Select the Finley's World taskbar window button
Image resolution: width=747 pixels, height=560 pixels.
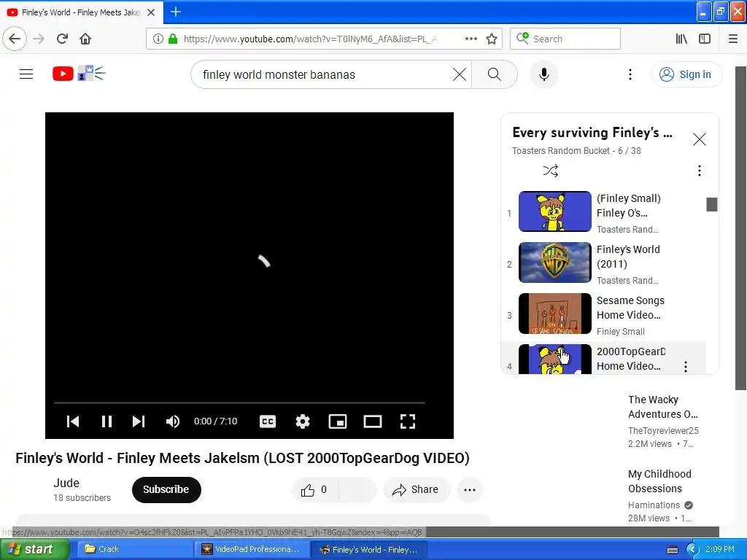click(x=368, y=550)
